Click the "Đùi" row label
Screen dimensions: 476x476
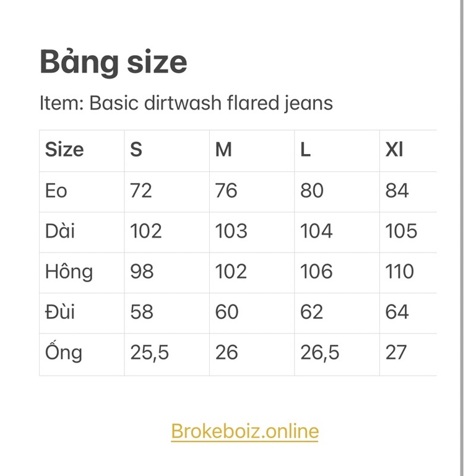[60, 312]
